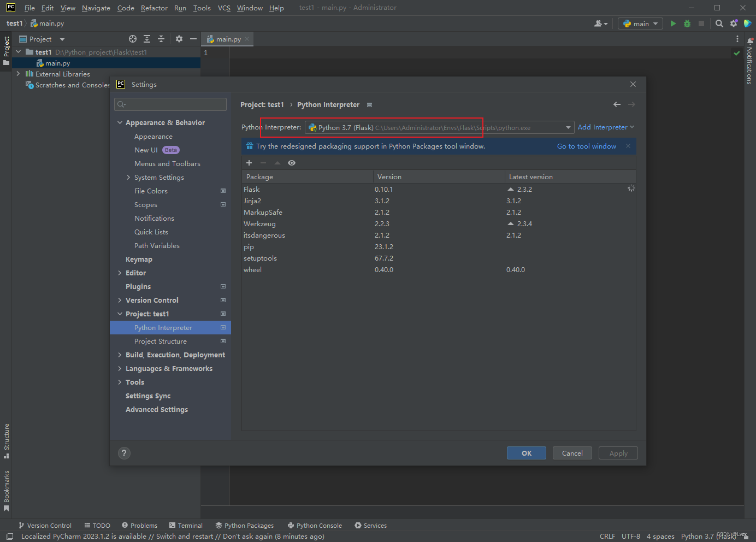Open Python Interpreter dropdown
The height and width of the screenshot is (542, 756).
click(439, 127)
